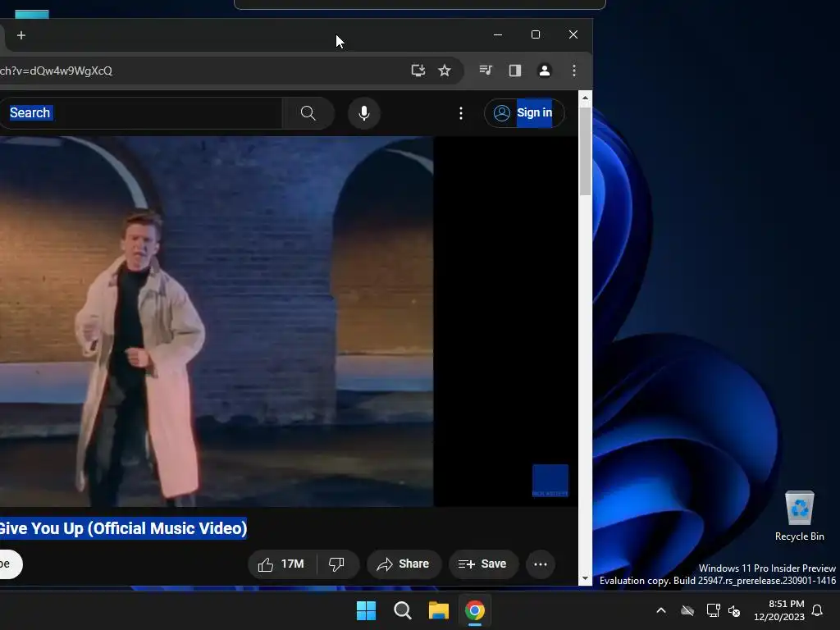The height and width of the screenshot is (630, 840).
Task: Save the video to a playlist
Action: pos(482,564)
